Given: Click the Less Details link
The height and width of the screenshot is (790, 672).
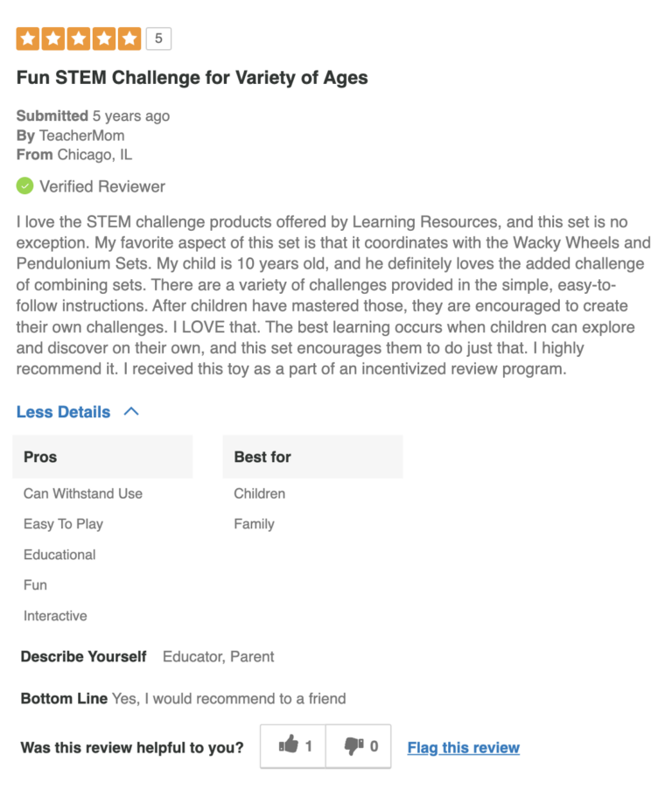Looking at the screenshot, I should tap(64, 412).
